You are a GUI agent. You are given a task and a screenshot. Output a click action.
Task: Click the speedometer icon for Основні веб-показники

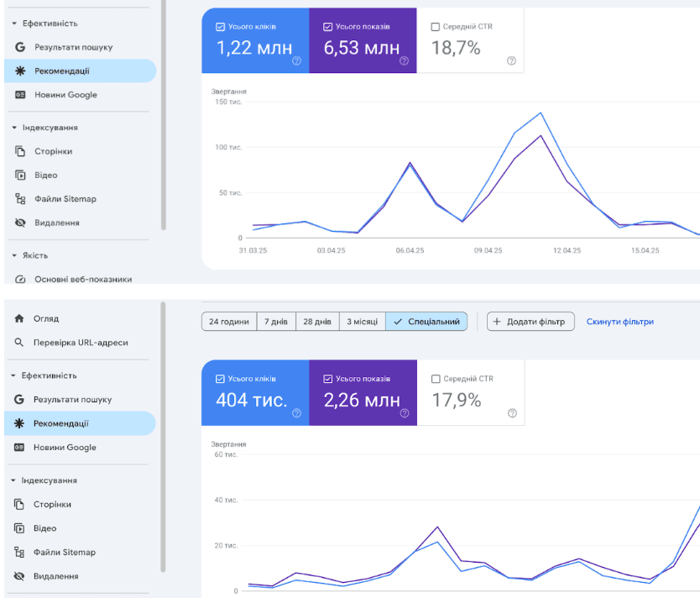click(x=20, y=279)
